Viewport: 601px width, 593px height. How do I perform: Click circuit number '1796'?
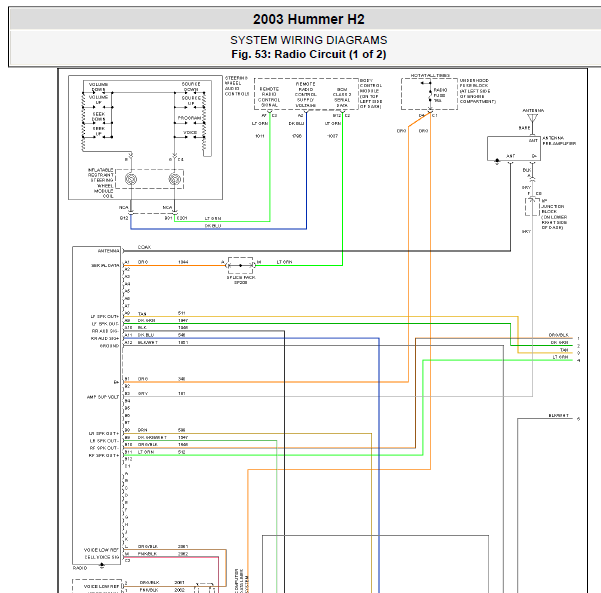pos(297,136)
